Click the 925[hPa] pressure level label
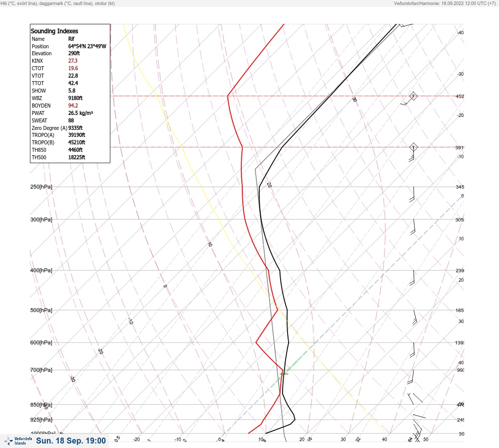The width and height of the screenshot is (499, 448). click(x=41, y=420)
